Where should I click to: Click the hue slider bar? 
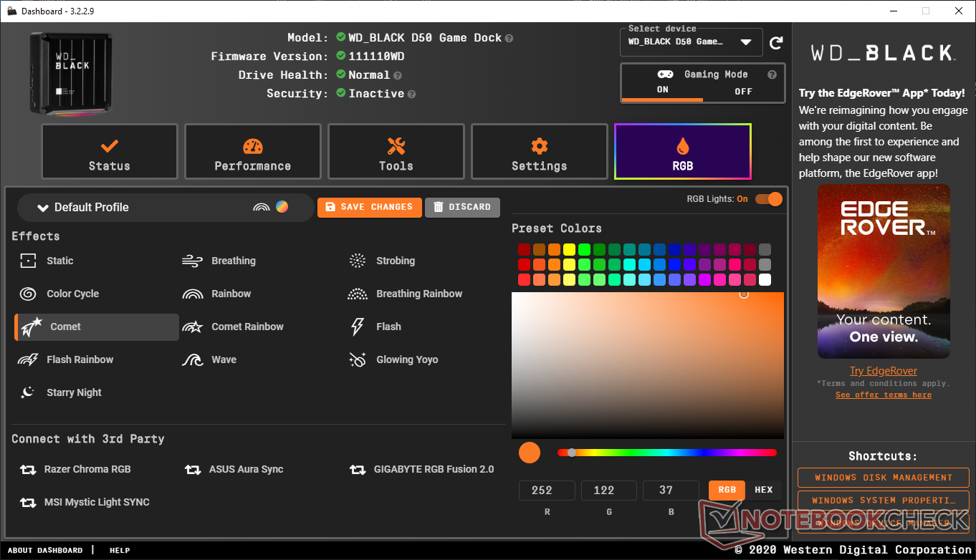(x=666, y=453)
